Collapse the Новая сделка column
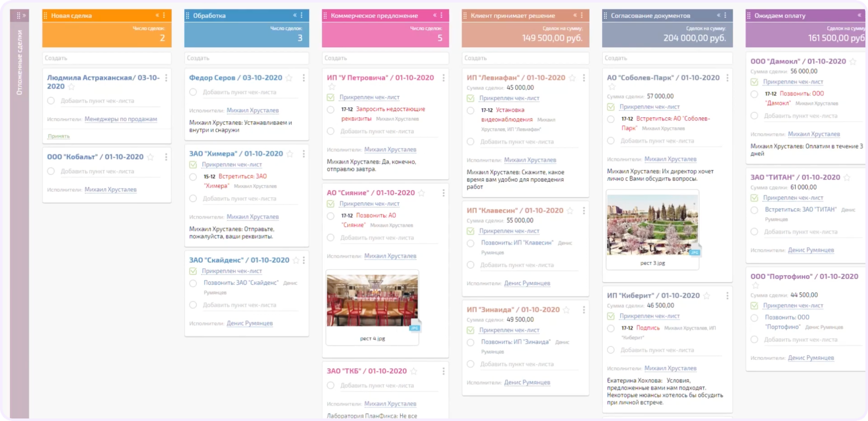868x421 pixels. click(x=157, y=16)
